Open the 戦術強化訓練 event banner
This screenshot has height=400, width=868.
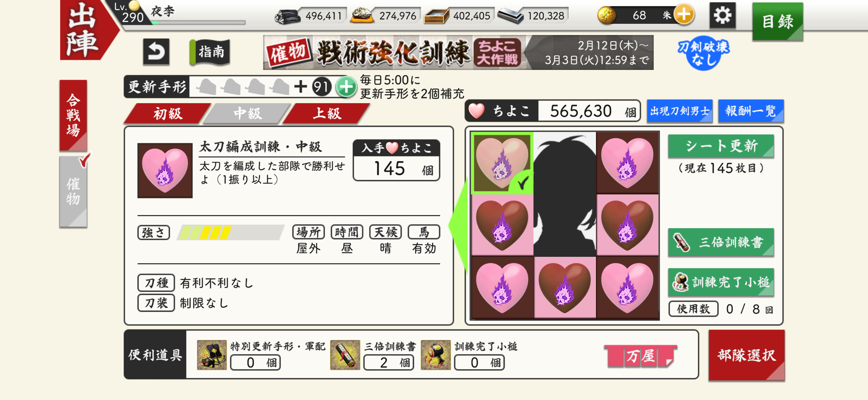458,52
